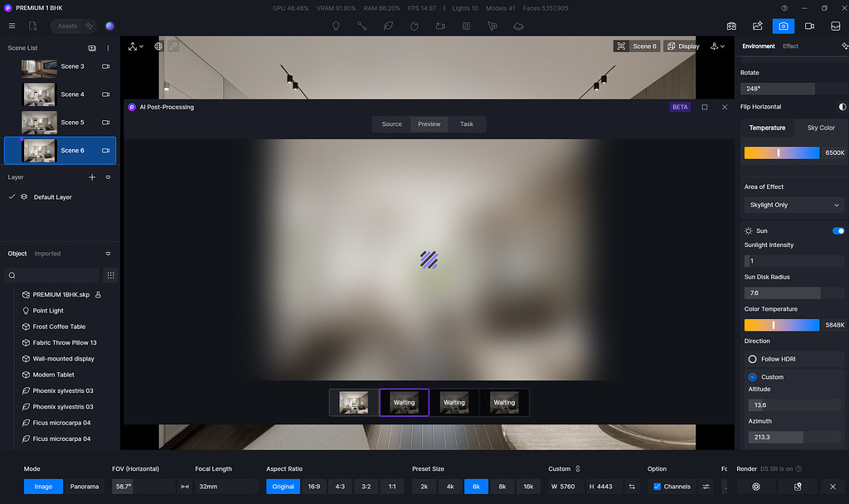Screen dimensions: 849x504
Task: Uncheck the Channels option in bottom bar
Action: click(657, 487)
